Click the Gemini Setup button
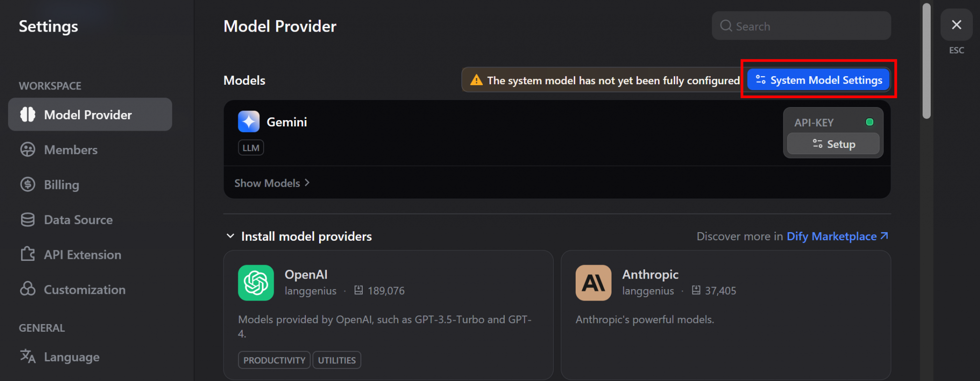This screenshot has height=381, width=980. click(833, 144)
